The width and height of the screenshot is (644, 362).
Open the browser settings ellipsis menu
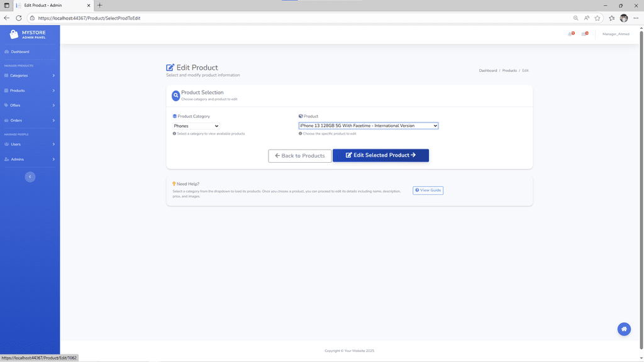pos(636,18)
